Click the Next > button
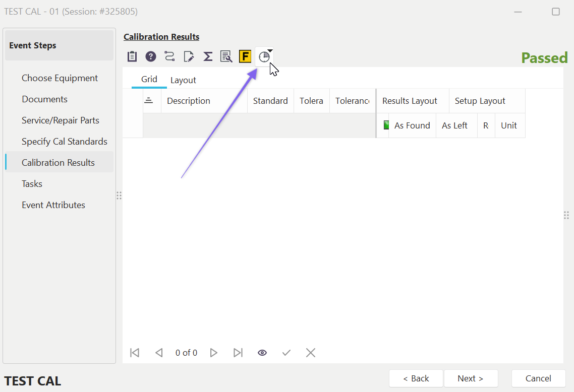The height and width of the screenshot is (392, 574). tap(470, 378)
